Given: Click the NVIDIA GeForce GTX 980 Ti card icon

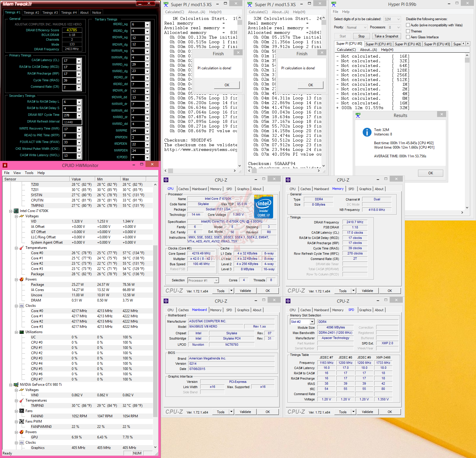Looking at the screenshot, I should click(16, 385).
